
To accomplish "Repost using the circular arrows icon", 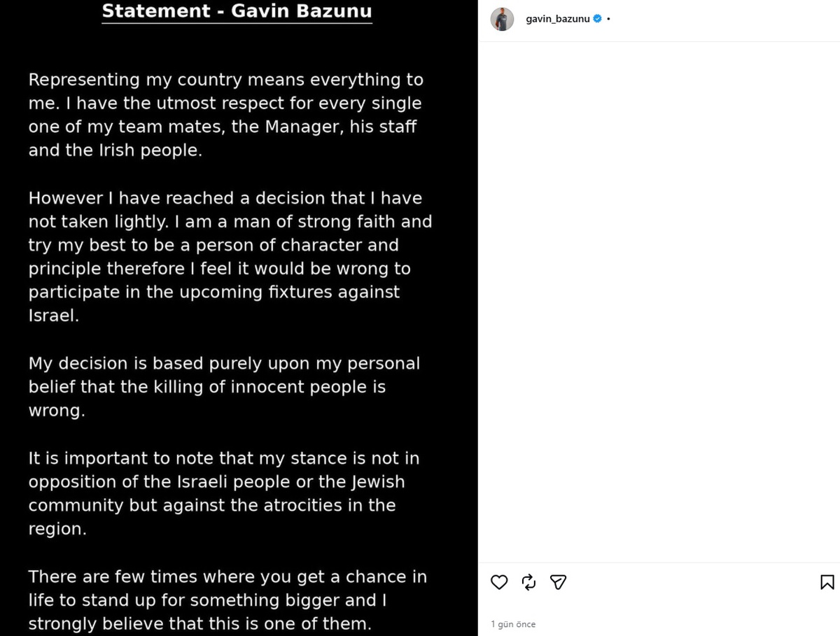I will coord(528,582).
